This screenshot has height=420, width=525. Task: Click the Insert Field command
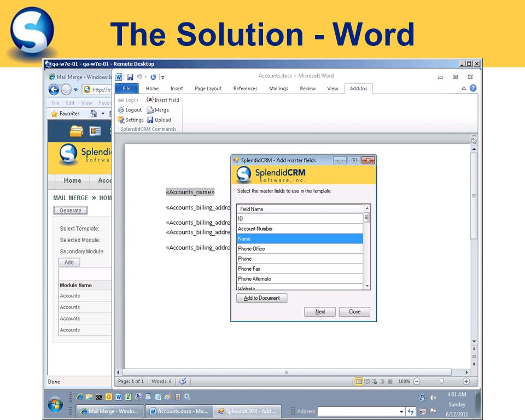pos(163,100)
